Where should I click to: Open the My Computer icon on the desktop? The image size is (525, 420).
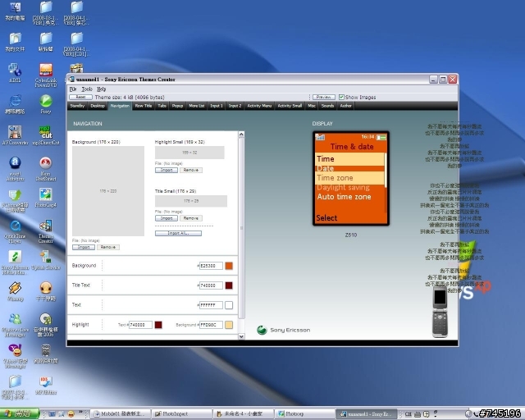click(15, 11)
